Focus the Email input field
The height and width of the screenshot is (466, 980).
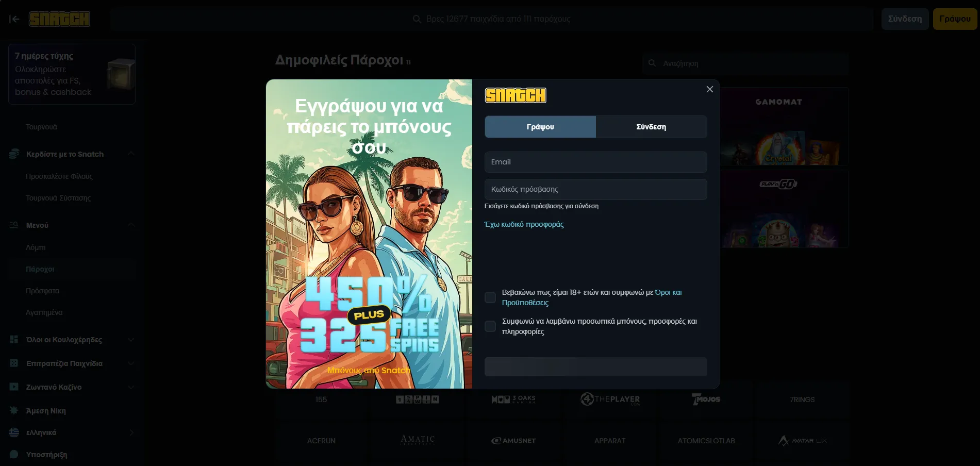596,162
